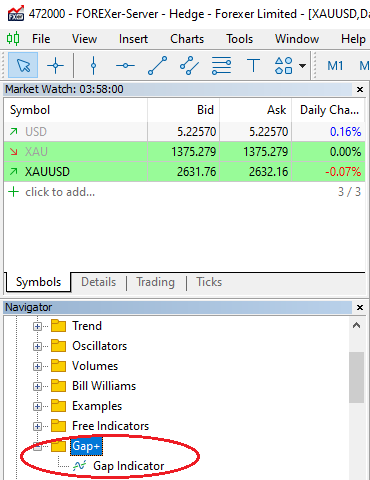This screenshot has width=370, height=480.
Task: Select the Gap Indicator item
Action: (128, 466)
